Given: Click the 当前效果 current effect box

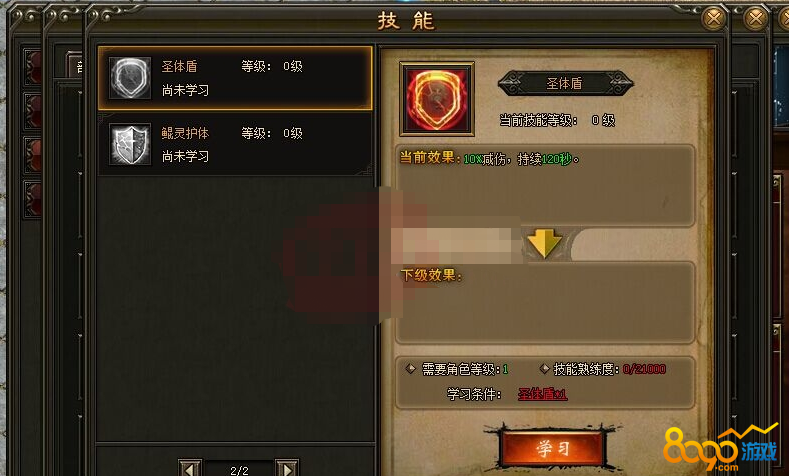Looking at the screenshot, I should pos(545,186).
